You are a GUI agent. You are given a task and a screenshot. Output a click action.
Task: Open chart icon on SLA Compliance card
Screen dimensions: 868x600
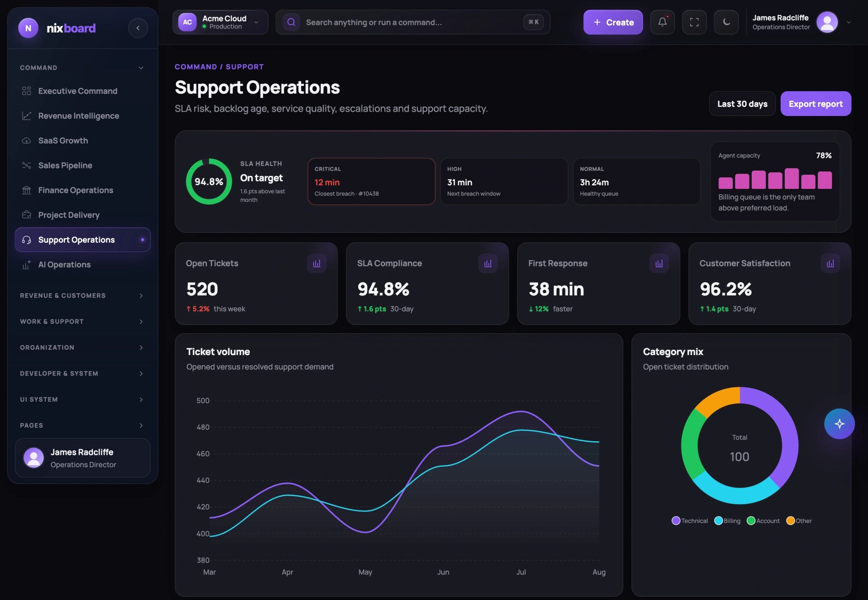tap(488, 263)
